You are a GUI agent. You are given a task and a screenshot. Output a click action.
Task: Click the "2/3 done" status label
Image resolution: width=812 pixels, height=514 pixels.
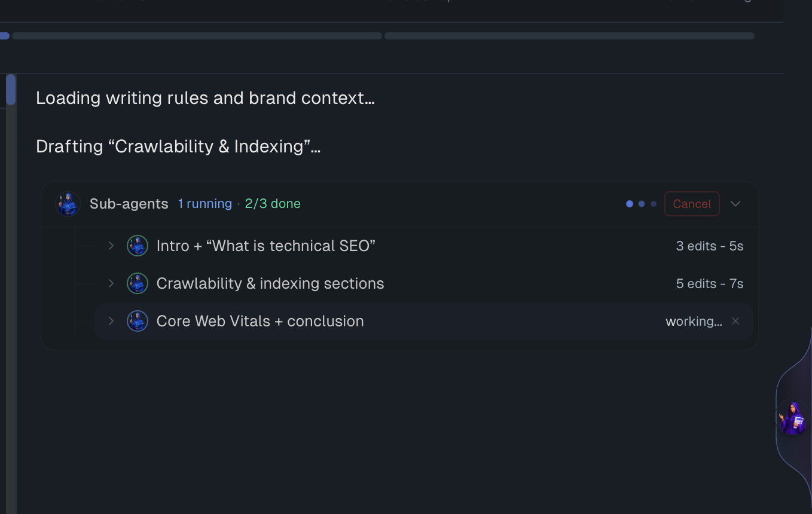(x=273, y=204)
